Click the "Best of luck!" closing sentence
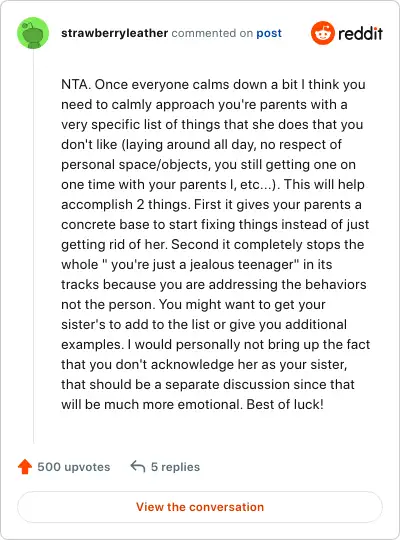 (x=285, y=404)
